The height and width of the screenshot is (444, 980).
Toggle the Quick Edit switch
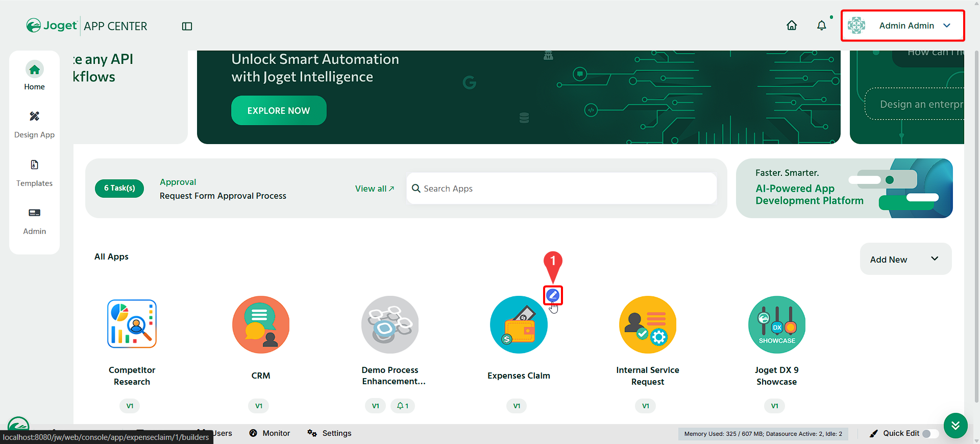(x=930, y=433)
